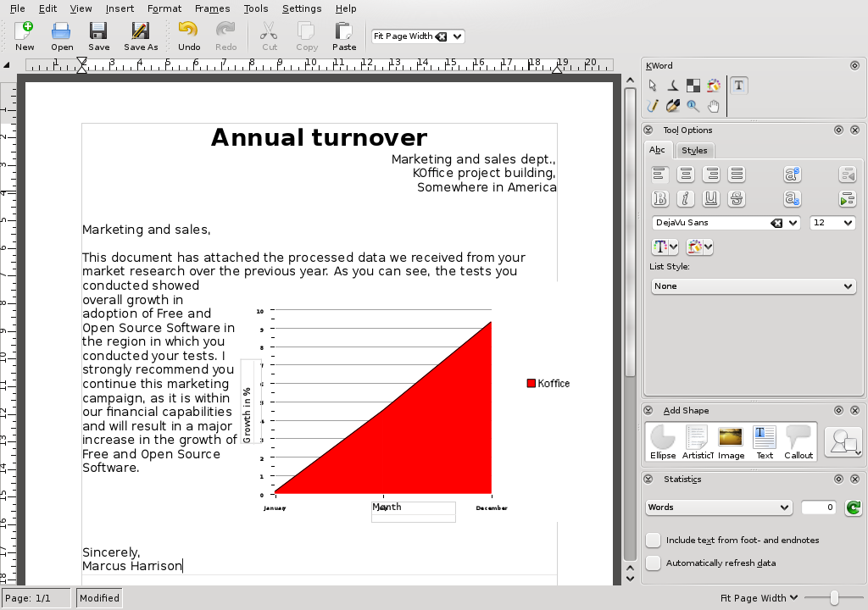Toggle superscript formatting
868x610 pixels.
point(793,174)
